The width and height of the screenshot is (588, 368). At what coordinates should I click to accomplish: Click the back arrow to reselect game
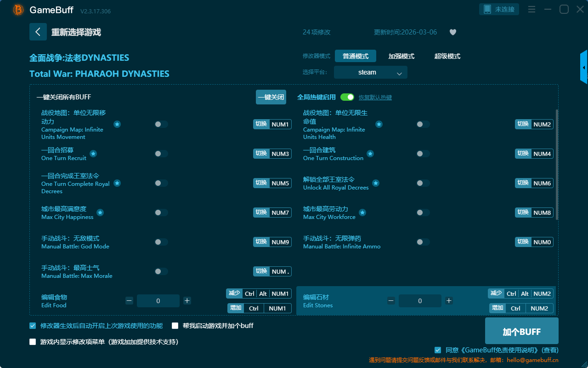(38, 32)
